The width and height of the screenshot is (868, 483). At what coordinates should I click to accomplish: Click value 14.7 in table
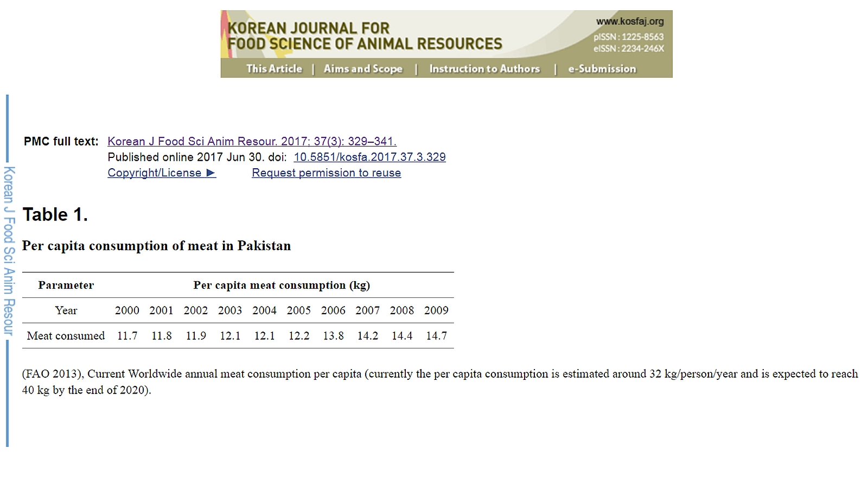(436, 336)
